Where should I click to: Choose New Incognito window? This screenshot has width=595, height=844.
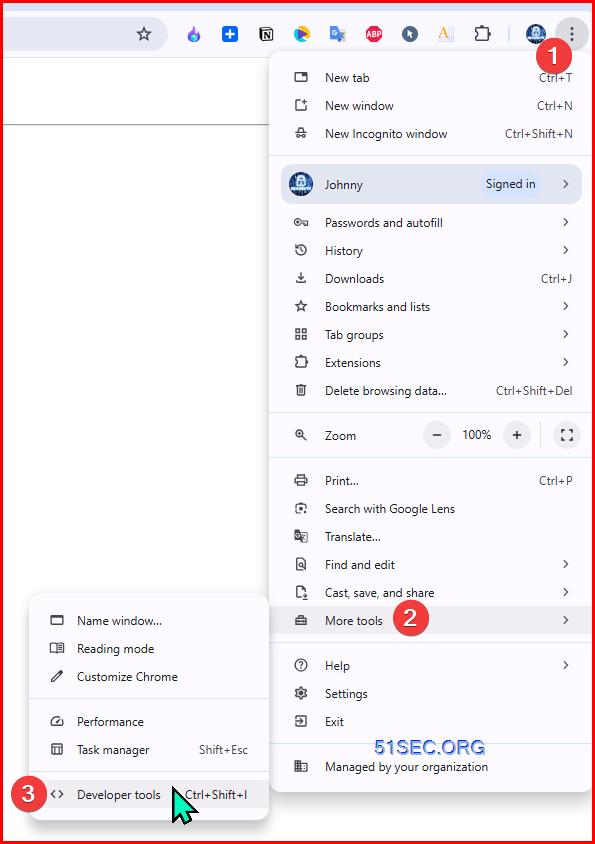click(x=431, y=133)
